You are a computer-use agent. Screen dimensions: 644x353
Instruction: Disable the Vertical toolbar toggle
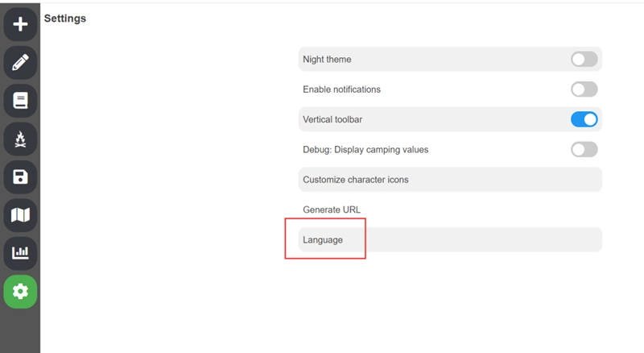coord(584,119)
